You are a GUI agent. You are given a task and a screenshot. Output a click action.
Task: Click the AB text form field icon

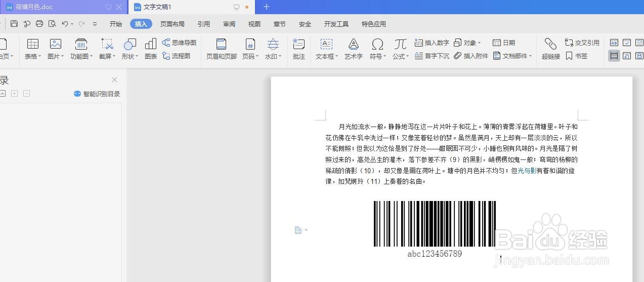point(614,43)
